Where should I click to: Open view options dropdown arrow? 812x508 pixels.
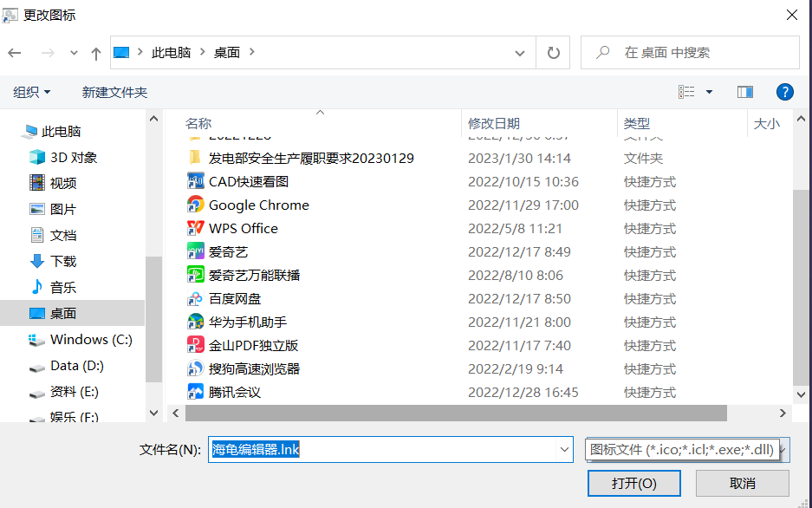coord(709,92)
